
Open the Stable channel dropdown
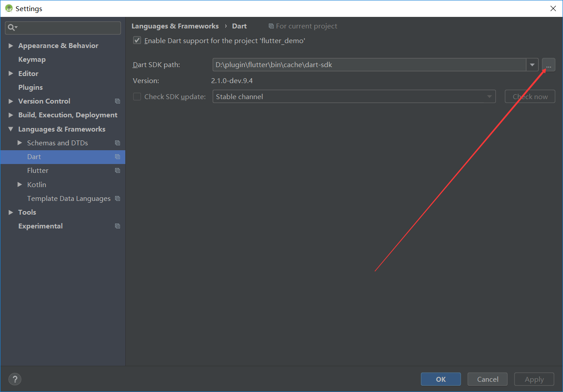[x=354, y=96]
